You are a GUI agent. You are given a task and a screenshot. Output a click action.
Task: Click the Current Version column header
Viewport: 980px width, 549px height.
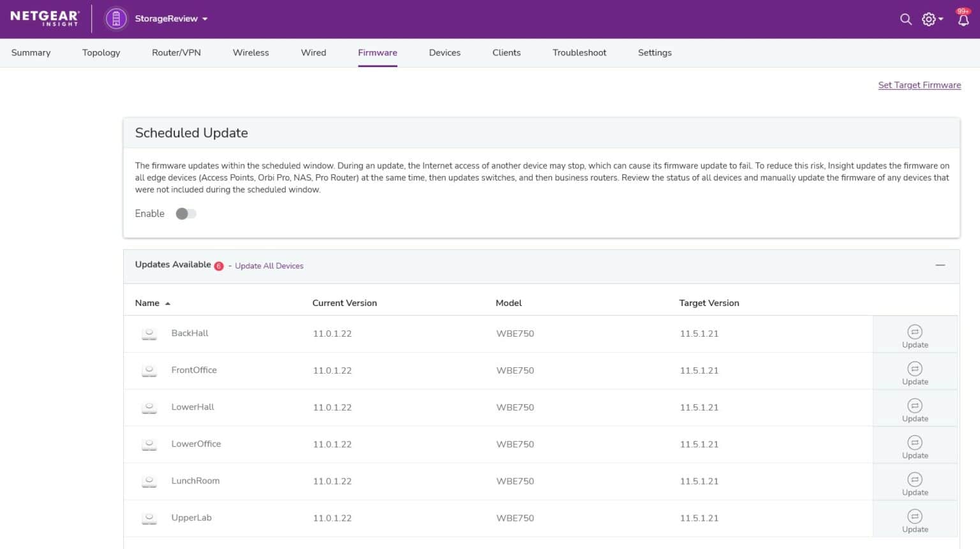[345, 303]
